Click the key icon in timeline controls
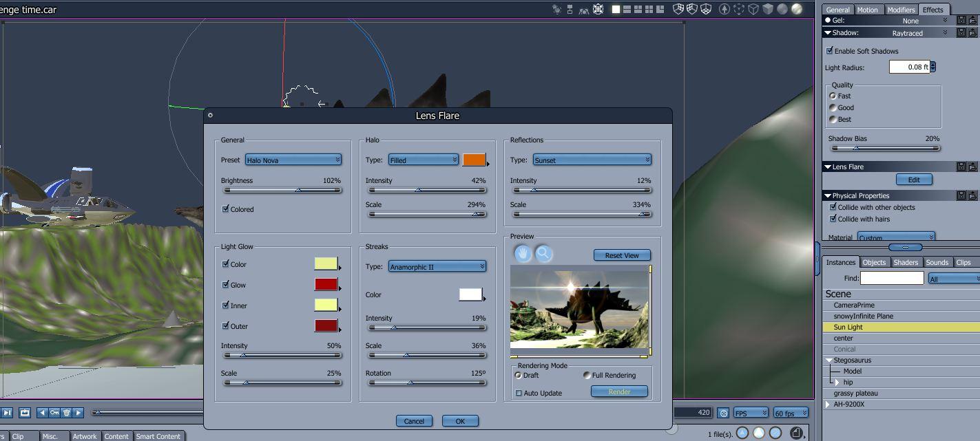 (54, 413)
